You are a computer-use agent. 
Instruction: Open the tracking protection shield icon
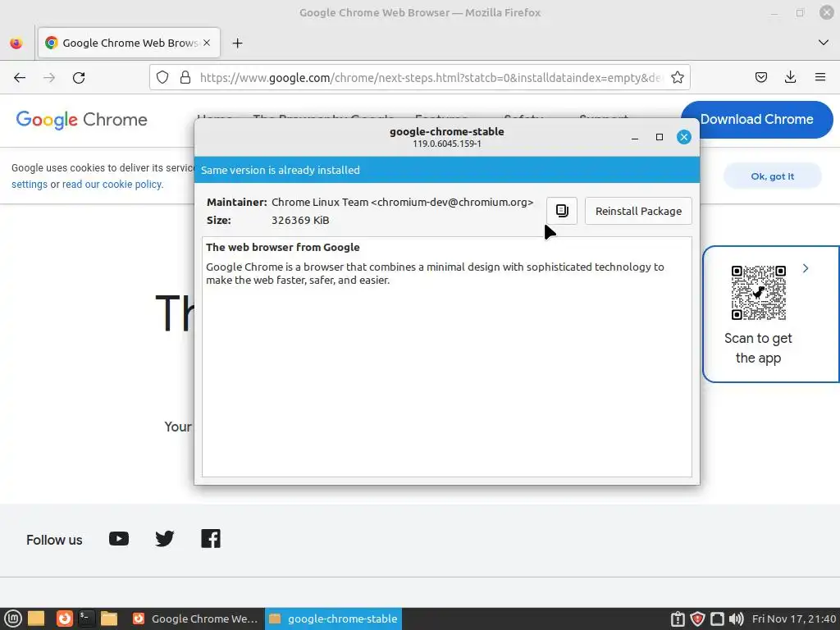click(162, 78)
